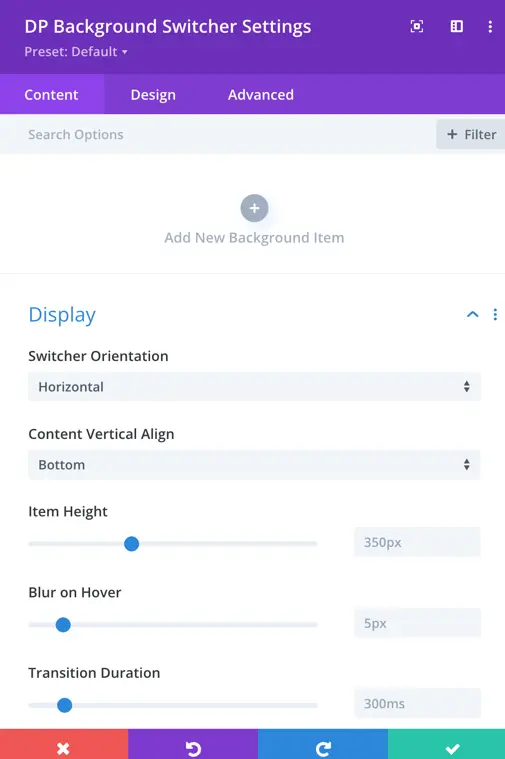Click the Blur on Hover slider handle

pos(63,624)
